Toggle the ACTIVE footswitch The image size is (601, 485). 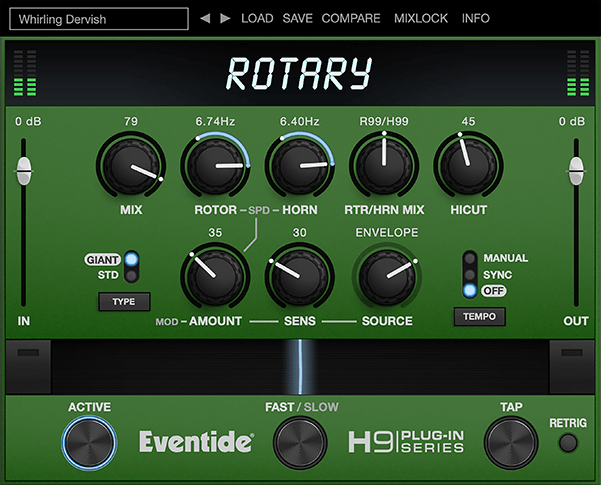(89, 442)
